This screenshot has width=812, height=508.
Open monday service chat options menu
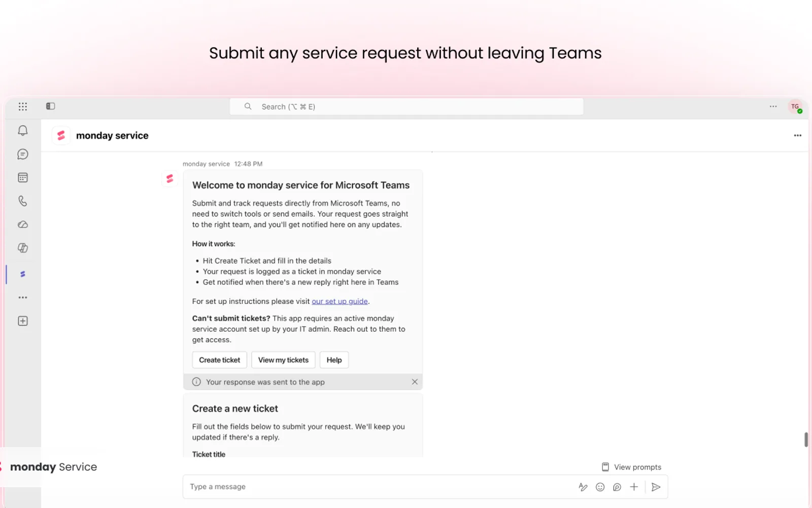point(797,136)
